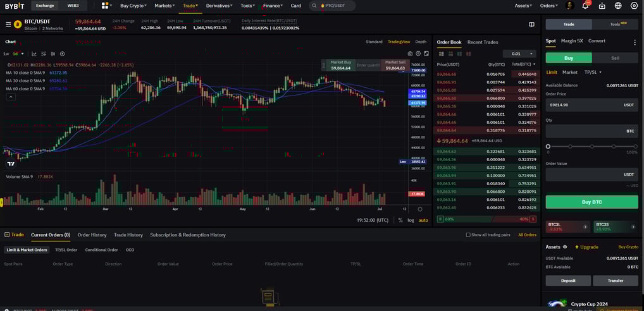Expand the Finance menu
This screenshot has width=644, height=311.
click(273, 6)
